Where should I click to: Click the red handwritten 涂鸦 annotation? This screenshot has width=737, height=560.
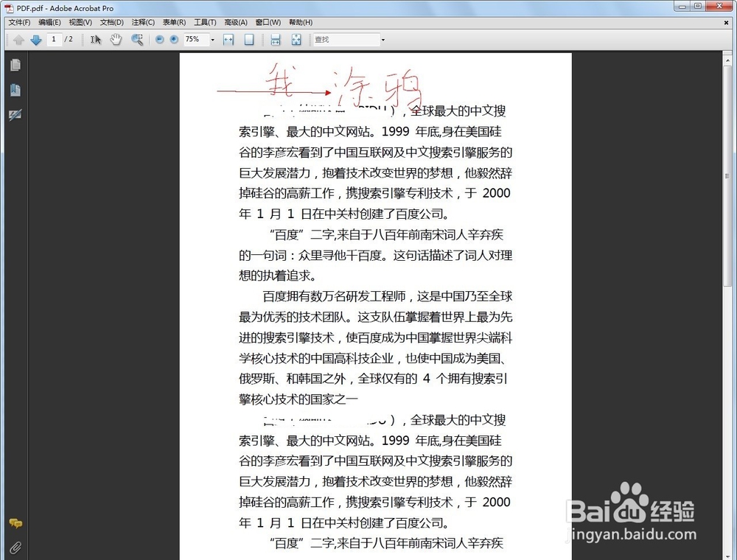tap(377, 88)
